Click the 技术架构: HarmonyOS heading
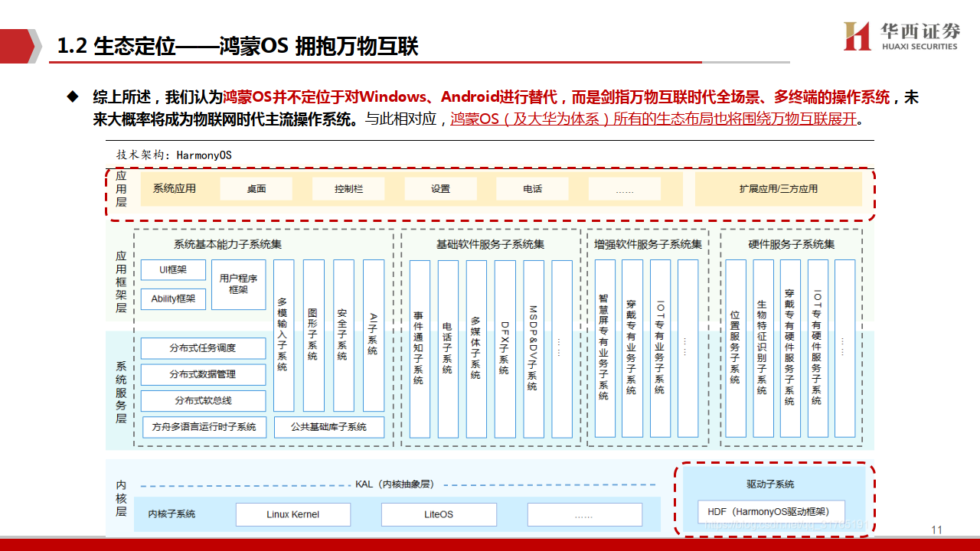The image size is (980, 551). point(174,155)
